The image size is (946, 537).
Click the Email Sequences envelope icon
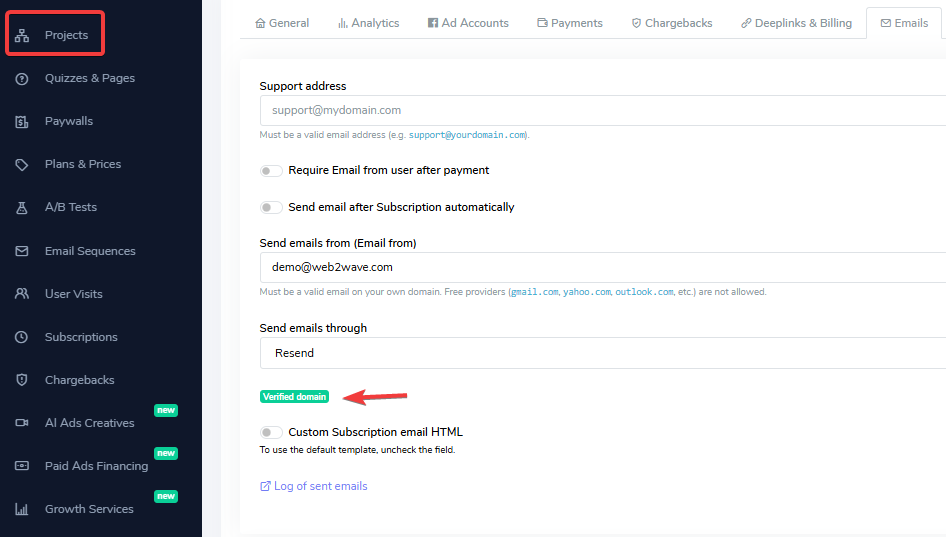pyautogui.click(x=22, y=251)
